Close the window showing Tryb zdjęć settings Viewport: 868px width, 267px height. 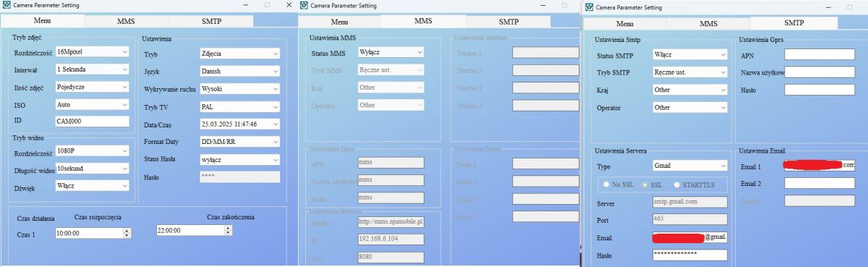click(289, 6)
